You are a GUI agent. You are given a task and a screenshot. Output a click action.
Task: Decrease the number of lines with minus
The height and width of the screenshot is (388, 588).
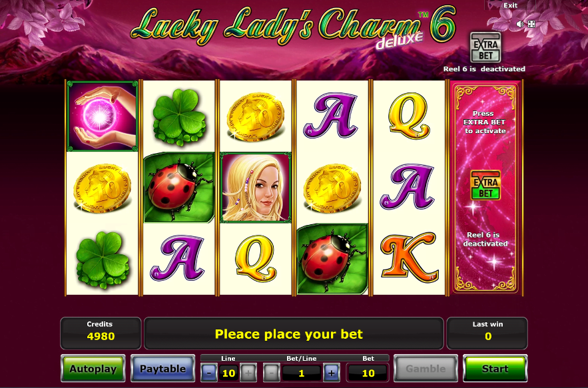[x=209, y=373]
